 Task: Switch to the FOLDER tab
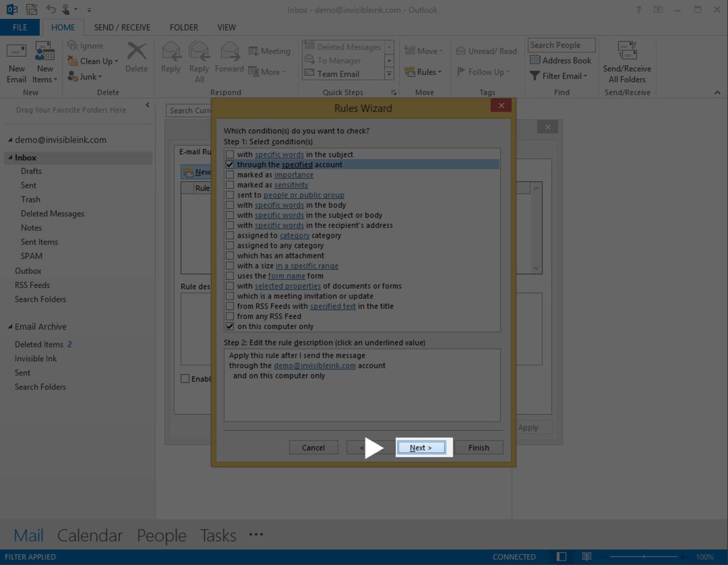coord(184,27)
